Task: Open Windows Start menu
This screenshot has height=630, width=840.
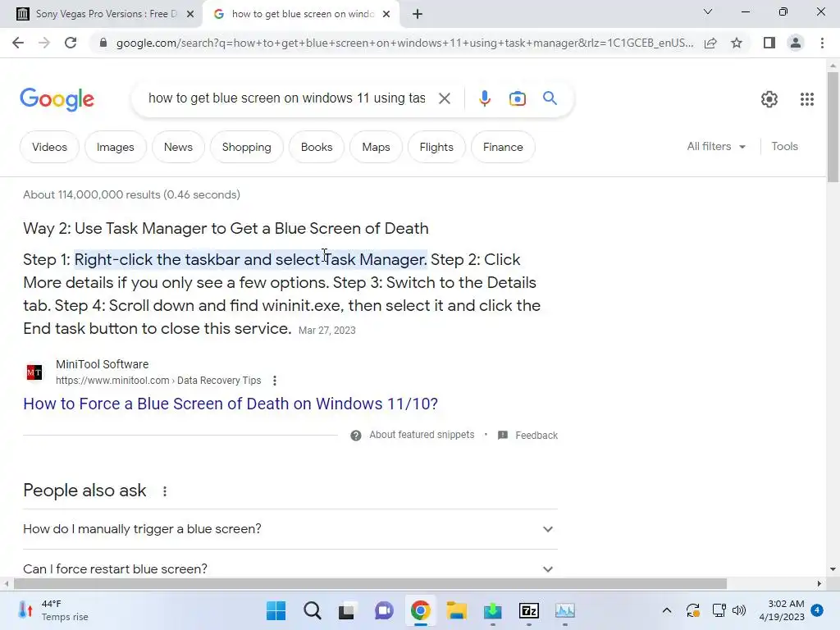Action: (x=276, y=610)
